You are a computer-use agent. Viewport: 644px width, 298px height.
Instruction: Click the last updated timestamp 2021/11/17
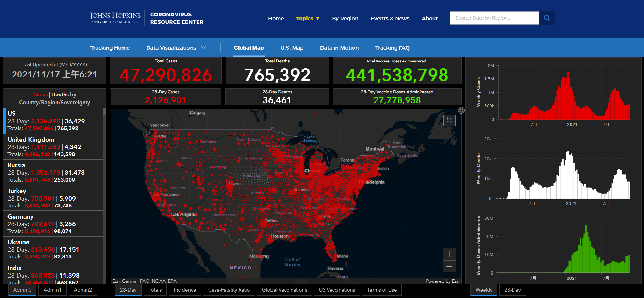pos(54,74)
